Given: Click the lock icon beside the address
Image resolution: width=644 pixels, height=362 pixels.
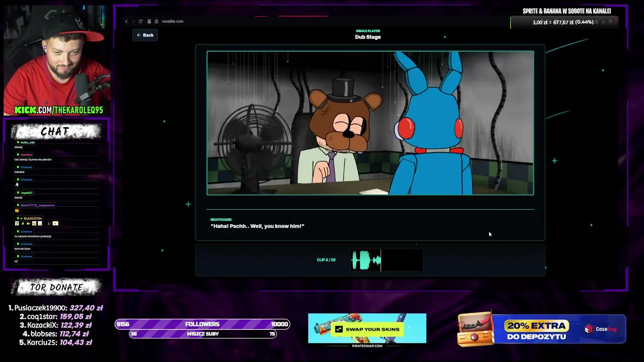Looking at the screenshot, I should pos(156,22).
